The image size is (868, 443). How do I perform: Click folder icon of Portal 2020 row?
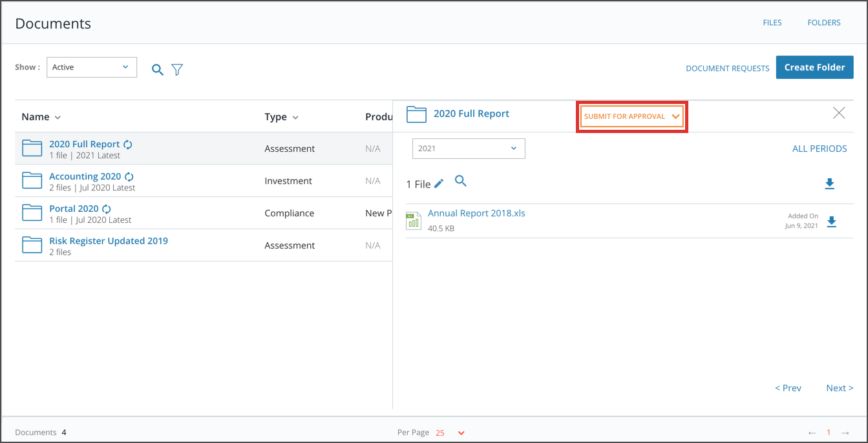pyautogui.click(x=32, y=213)
